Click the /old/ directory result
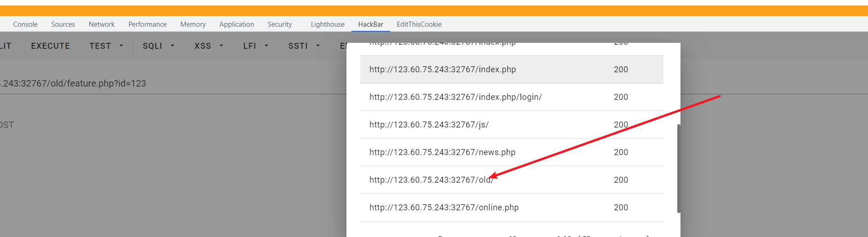 (x=431, y=180)
